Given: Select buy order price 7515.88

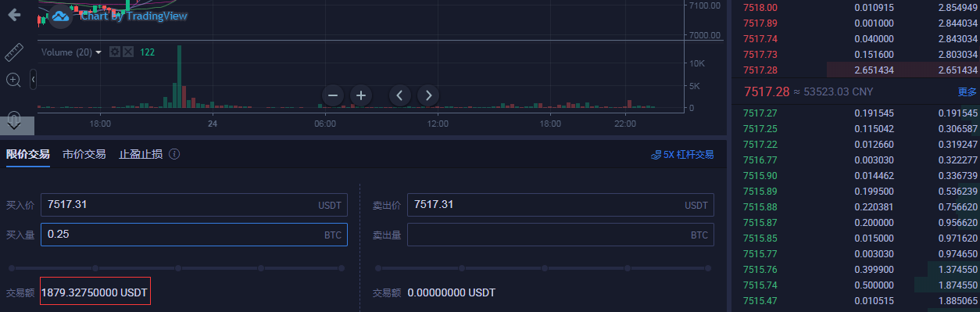Looking at the screenshot, I should [x=760, y=206].
